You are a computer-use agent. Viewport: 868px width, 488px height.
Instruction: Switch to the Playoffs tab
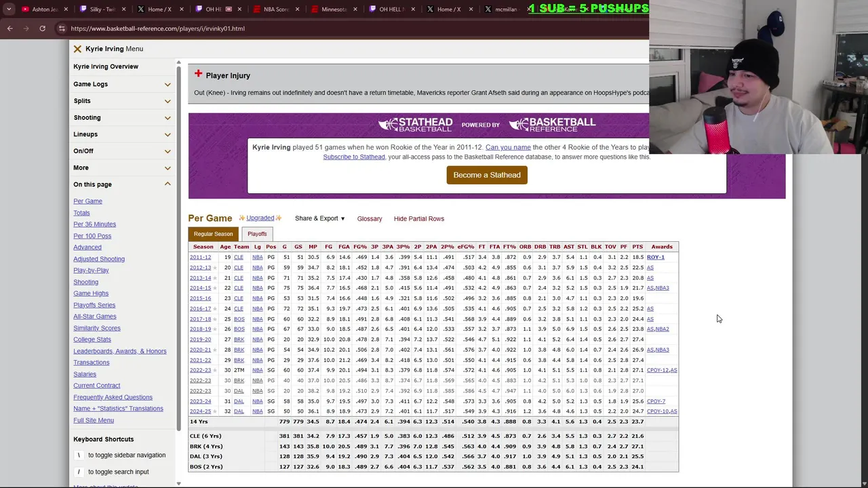[x=257, y=234]
